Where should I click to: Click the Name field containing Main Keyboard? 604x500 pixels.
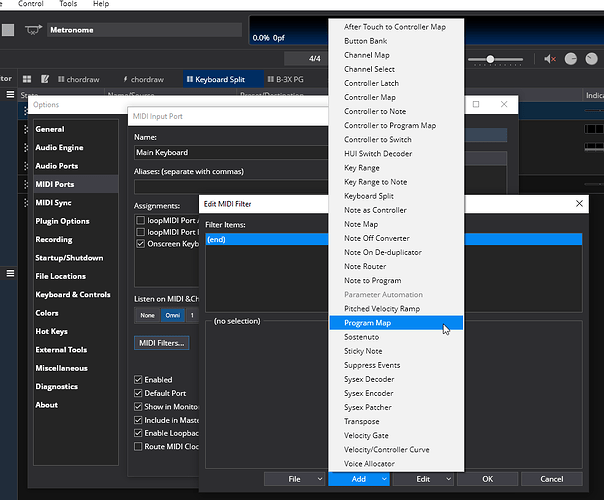click(x=231, y=153)
